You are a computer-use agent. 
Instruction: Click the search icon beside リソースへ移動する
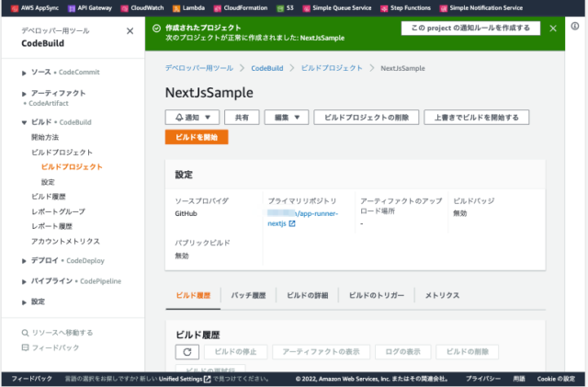[25, 333]
